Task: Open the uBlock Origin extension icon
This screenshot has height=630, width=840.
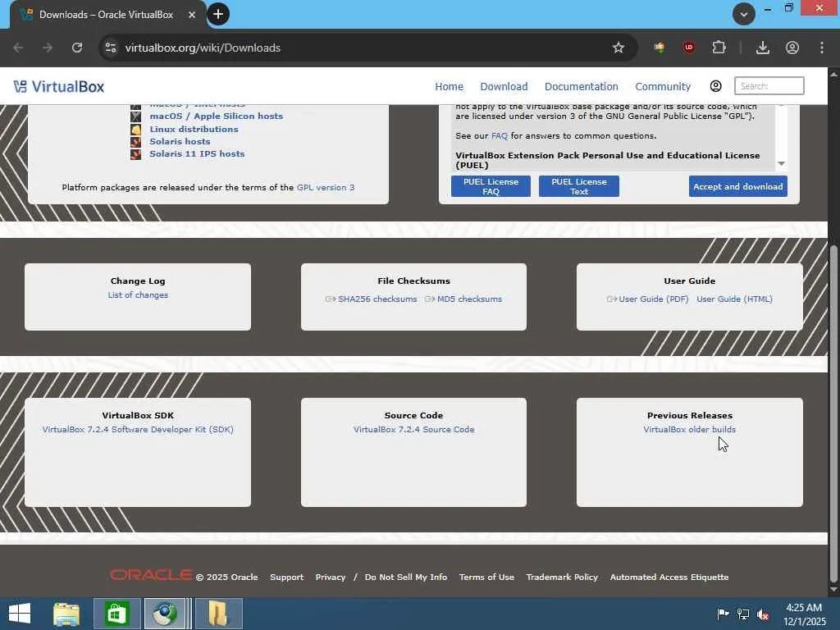Action: coord(689,48)
